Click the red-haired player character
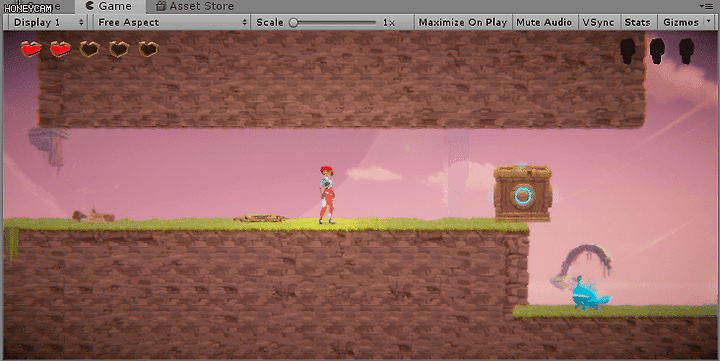 pos(326,195)
